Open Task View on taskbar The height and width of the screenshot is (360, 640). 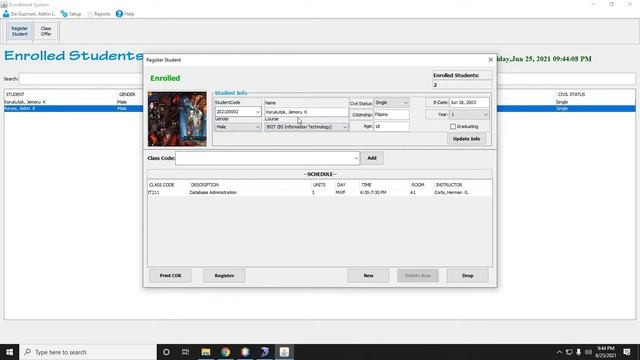(x=186, y=352)
